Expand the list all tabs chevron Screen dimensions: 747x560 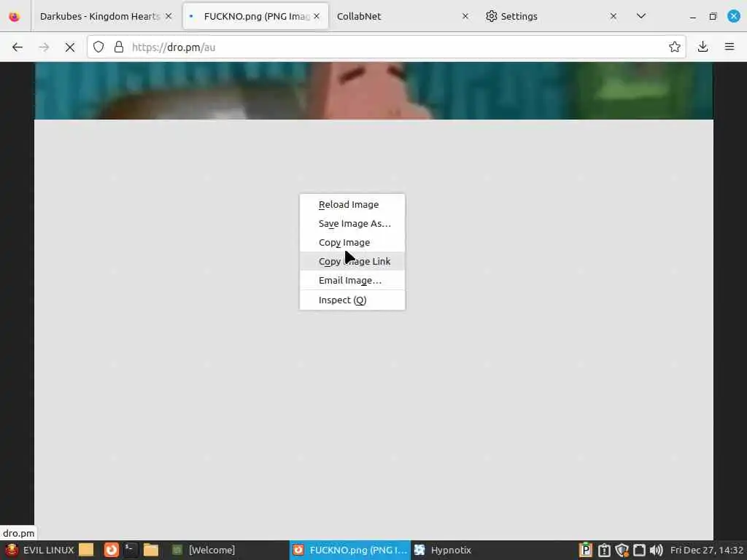tap(641, 16)
